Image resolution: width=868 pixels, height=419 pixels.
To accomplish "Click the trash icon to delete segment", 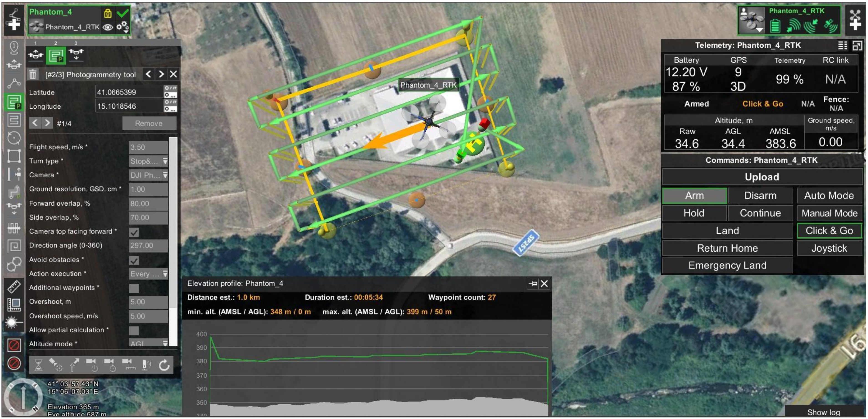I will coord(33,74).
